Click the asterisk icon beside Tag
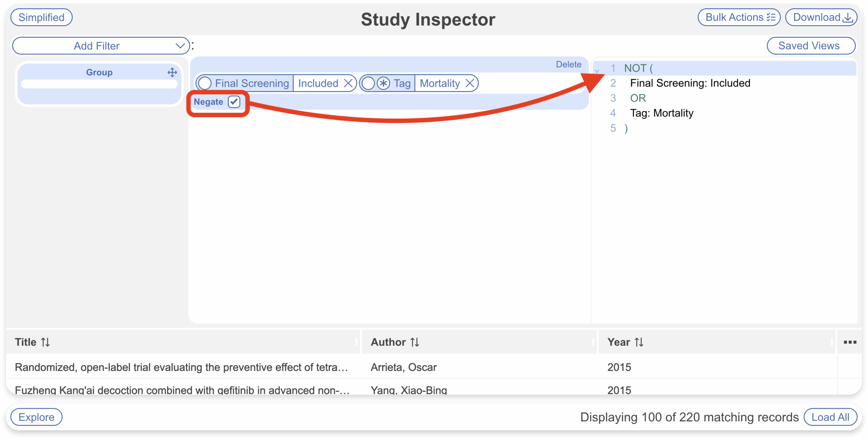 click(x=383, y=83)
